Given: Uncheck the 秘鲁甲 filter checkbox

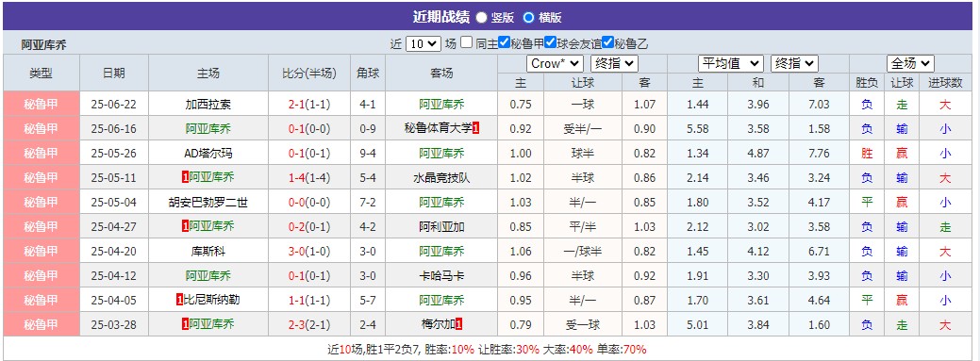Looking at the screenshot, I should pos(504,42).
